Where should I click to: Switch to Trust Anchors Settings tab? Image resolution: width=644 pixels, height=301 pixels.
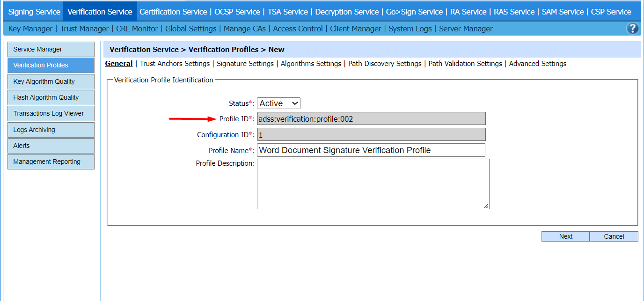pyautogui.click(x=175, y=64)
